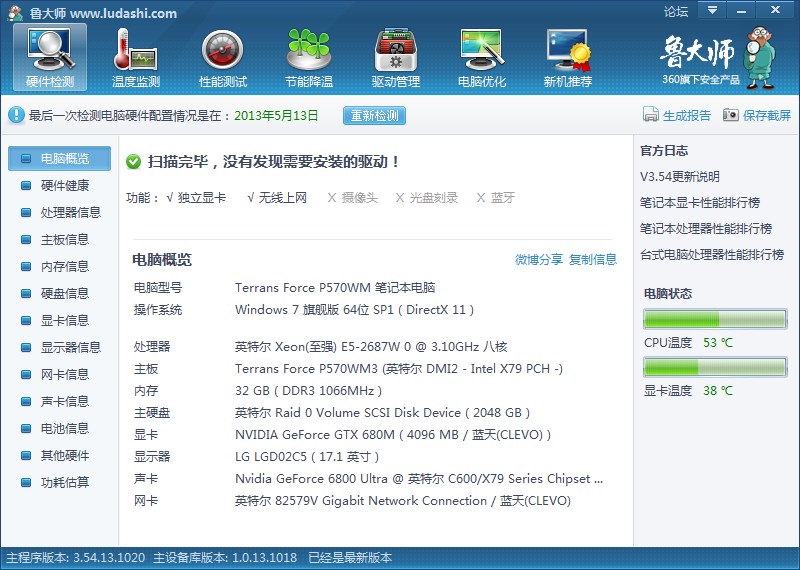Click the Xeon E5-2687W processor value
The image size is (800, 570).
point(371,347)
